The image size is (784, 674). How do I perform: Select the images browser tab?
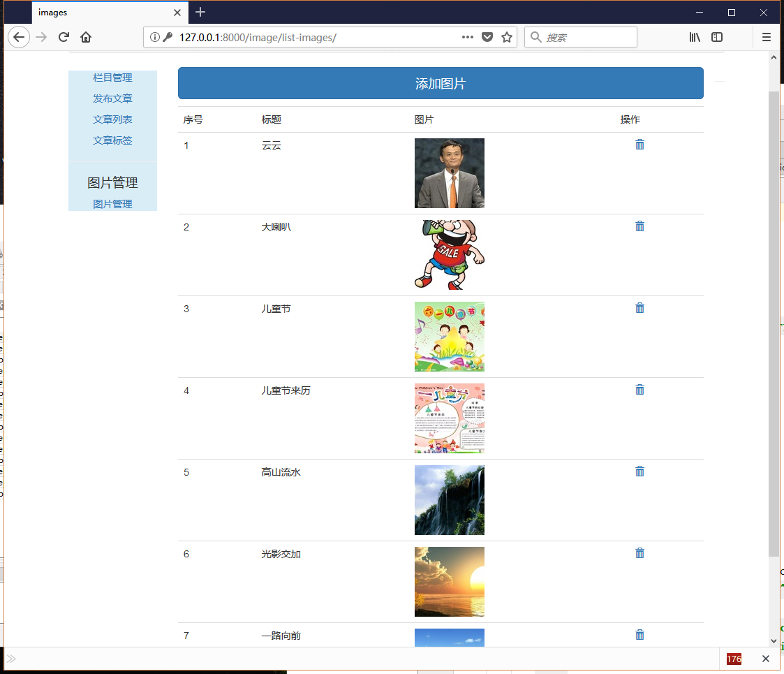[x=110, y=13]
